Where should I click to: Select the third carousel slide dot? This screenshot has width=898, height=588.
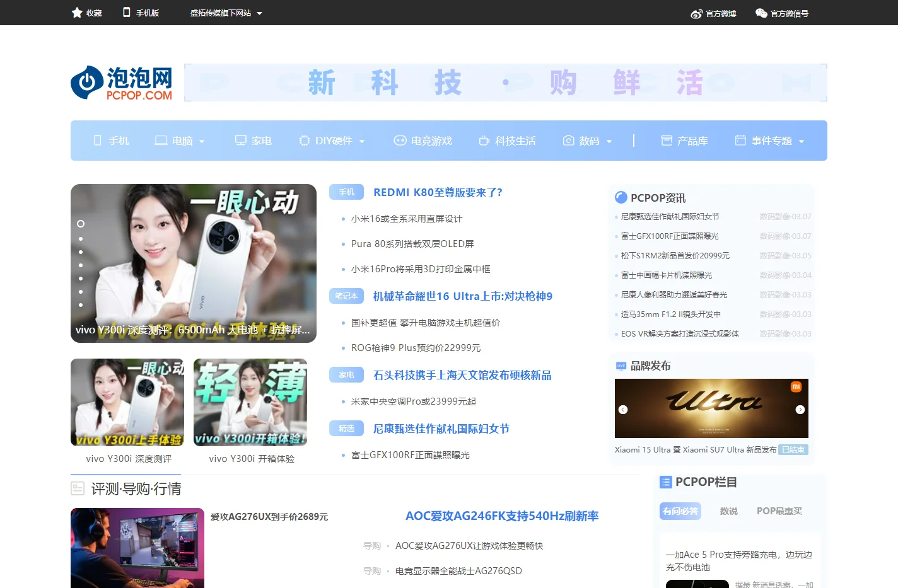click(81, 252)
